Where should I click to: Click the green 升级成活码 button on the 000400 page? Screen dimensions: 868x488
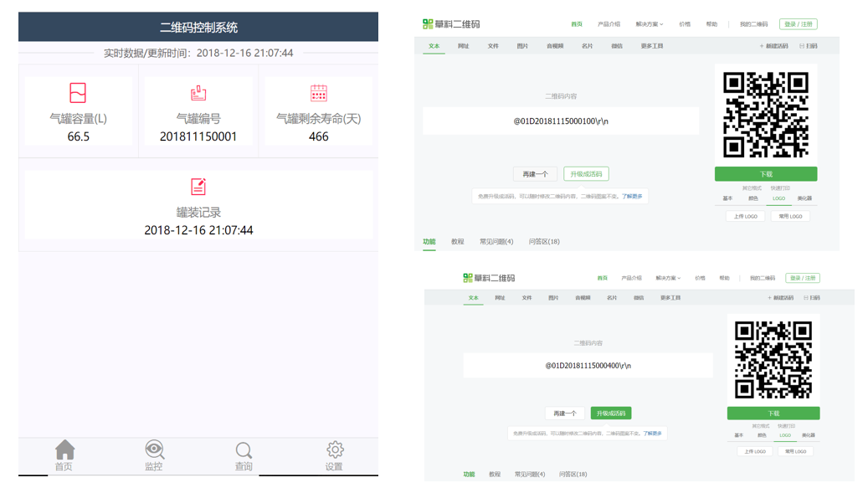tap(610, 414)
